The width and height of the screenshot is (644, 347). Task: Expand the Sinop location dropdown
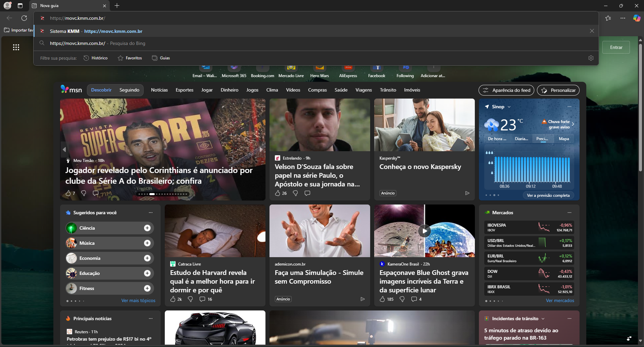click(x=509, y=107)
